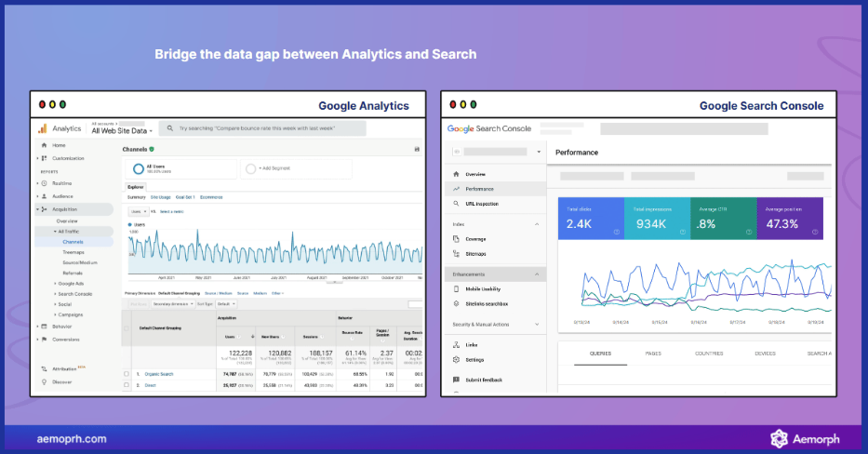This screenshot has height=454, width=868.
Task: Click the Source / Medium dimension link
Action: 219,293
